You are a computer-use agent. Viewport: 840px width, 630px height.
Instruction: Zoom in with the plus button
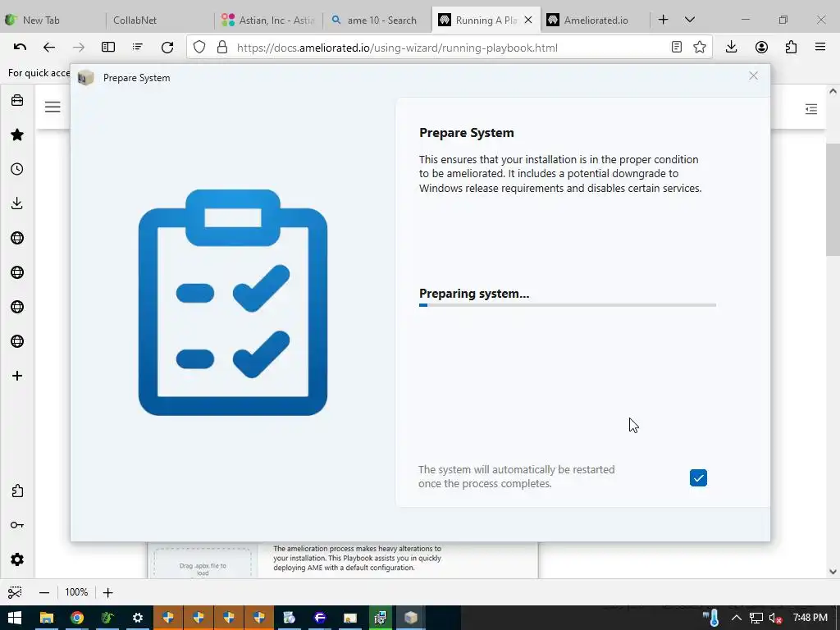click(x=107, y=592)
